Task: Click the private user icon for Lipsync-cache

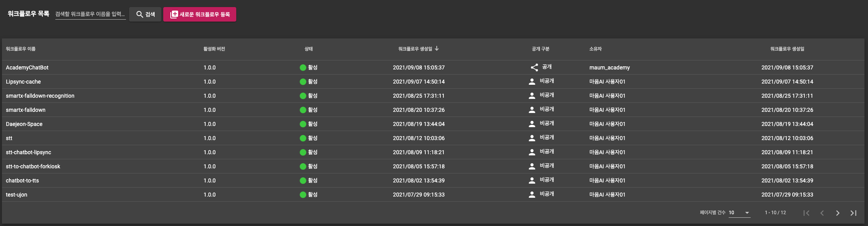Action: pyautogui.click(x=532, y=82)
